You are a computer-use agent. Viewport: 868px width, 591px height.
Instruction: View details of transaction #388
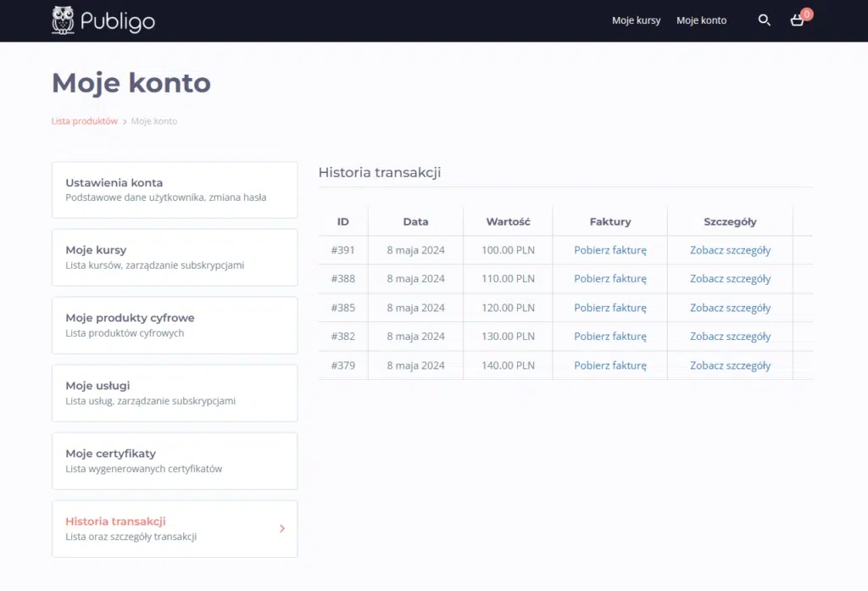pyautogui.click(x=730, y=279)
